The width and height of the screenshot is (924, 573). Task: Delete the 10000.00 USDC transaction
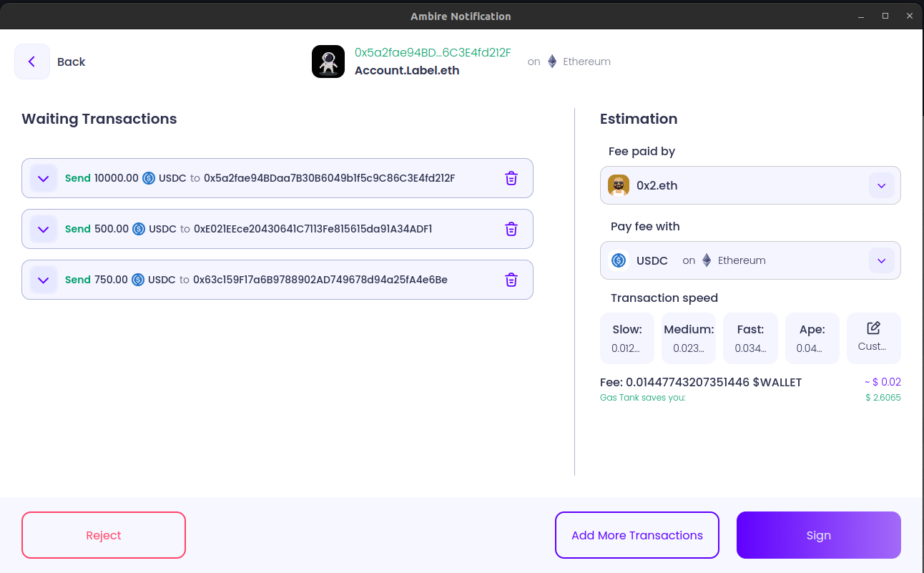coord(511,178)
